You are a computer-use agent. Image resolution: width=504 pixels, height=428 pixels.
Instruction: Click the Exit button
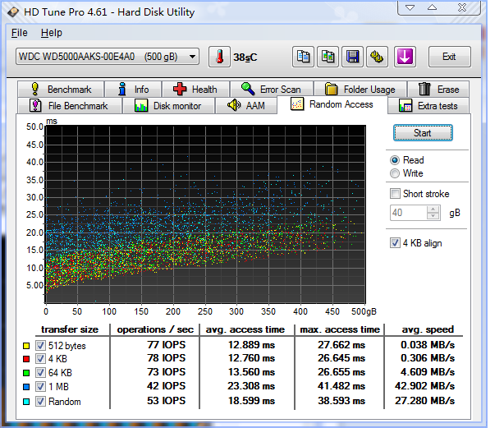coord(449,57)
